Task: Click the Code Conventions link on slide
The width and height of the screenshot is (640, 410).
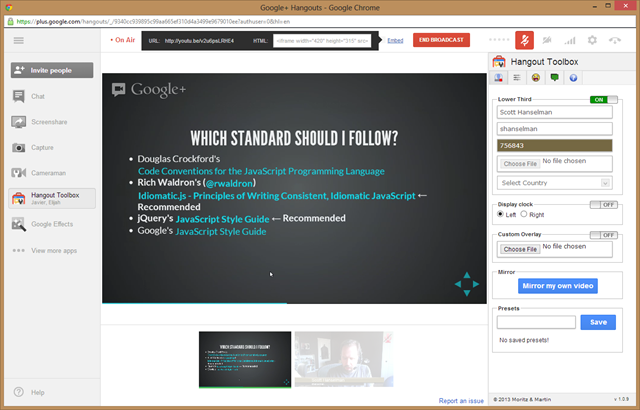Action: (261, 171)
